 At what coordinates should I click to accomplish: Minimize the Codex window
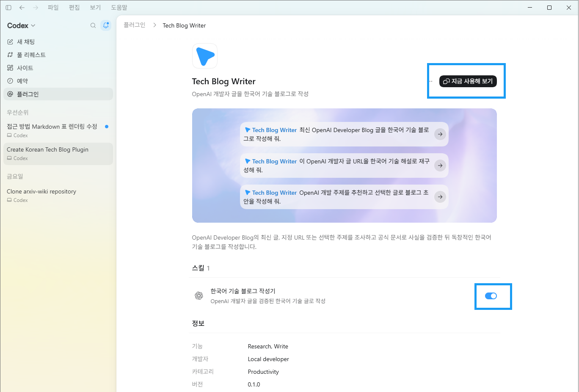pos(530,8)
